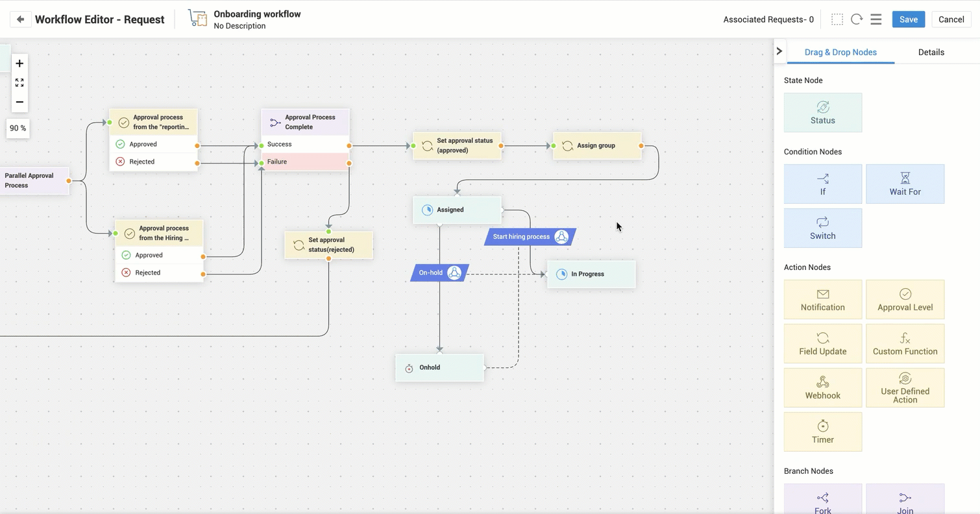980x514 pixels.
Task: Select the Start hiring process transition
Action: [x=530, y=237]
